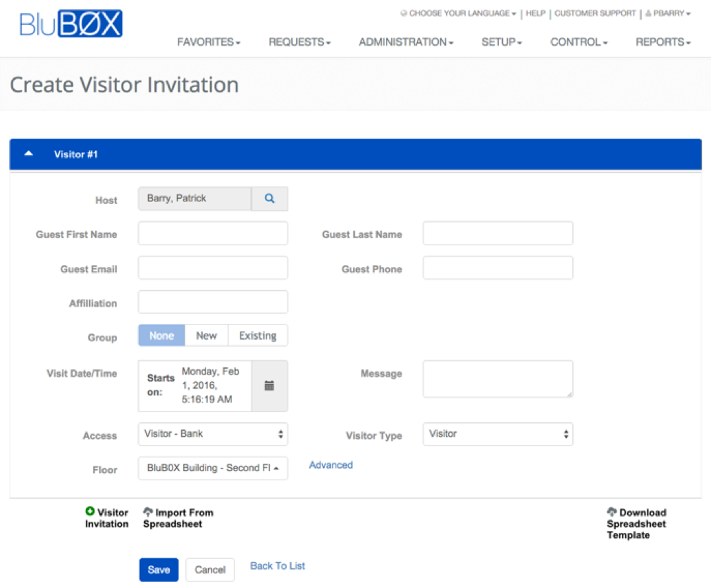Viewport: 711px width, 588px height.
Task: Open the Reports menu
Action: (x=663, y=42)
